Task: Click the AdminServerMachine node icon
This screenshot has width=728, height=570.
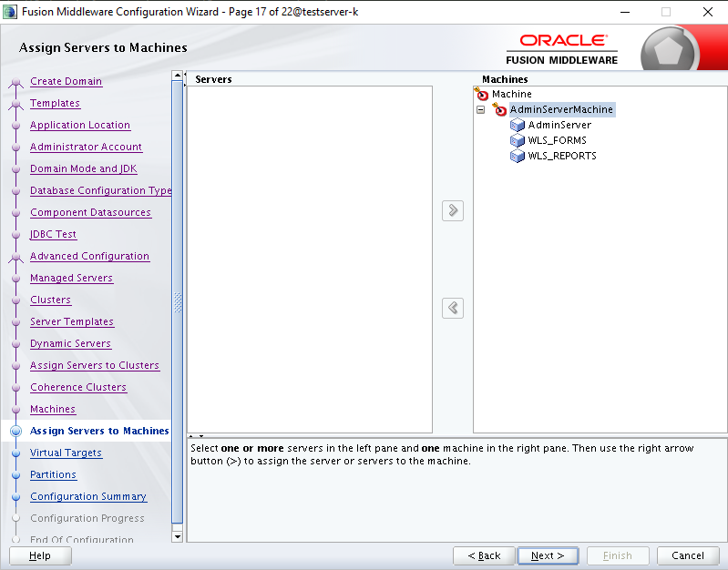Action: point(499,109)
